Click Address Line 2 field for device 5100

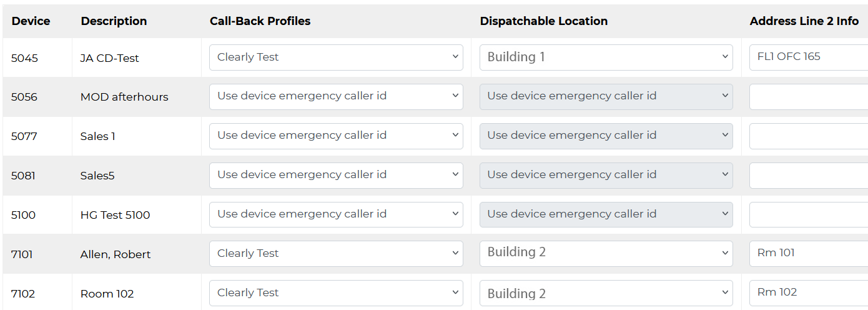tap(808, 215)
